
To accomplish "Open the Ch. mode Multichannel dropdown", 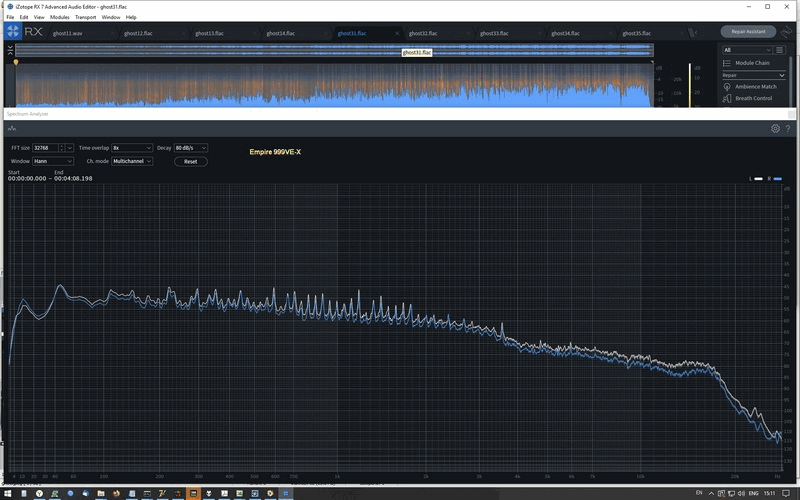I will pyautogui.click(x=132, y=161).
